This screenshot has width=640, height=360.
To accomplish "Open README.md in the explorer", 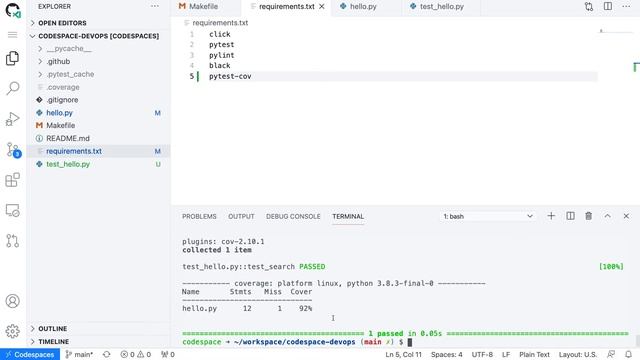I will 99,138.
